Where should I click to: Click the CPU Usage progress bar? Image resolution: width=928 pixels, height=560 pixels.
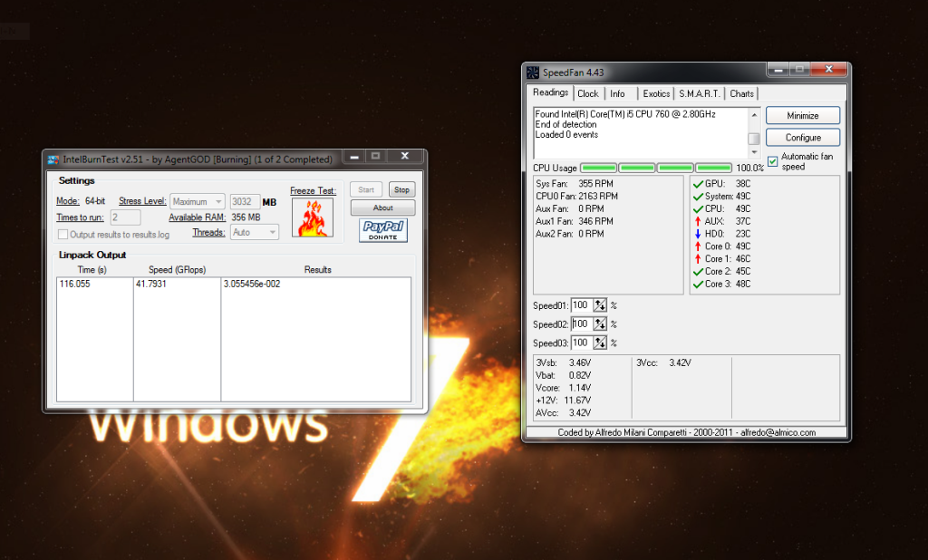[x=655, y=168]
